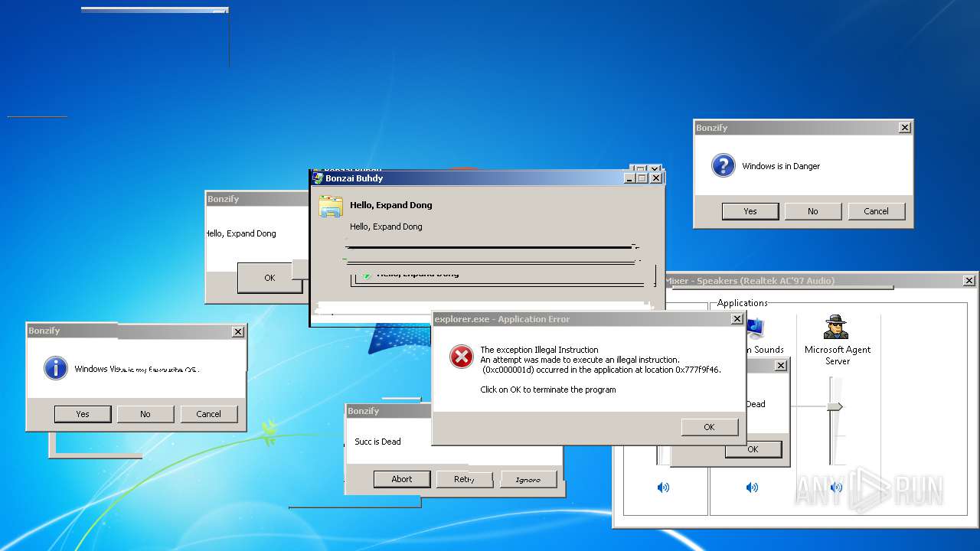The image size is (980, 551).
Task: Click the Click on OK to terminate text
Action: click(548, 390)
